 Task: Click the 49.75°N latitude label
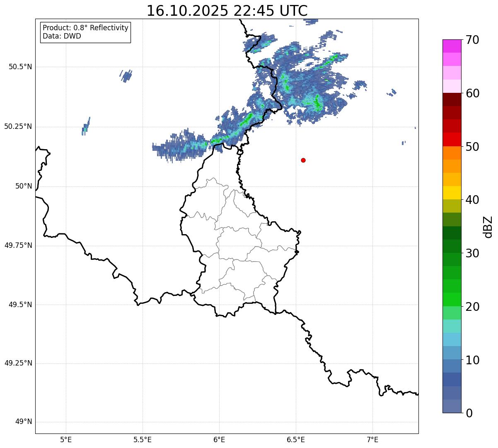(18, 245)
